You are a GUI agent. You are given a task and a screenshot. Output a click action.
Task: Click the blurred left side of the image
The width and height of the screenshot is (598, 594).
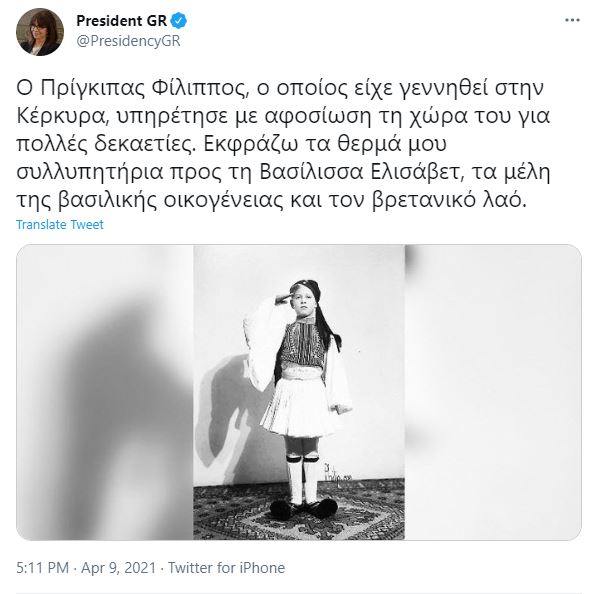105,392
